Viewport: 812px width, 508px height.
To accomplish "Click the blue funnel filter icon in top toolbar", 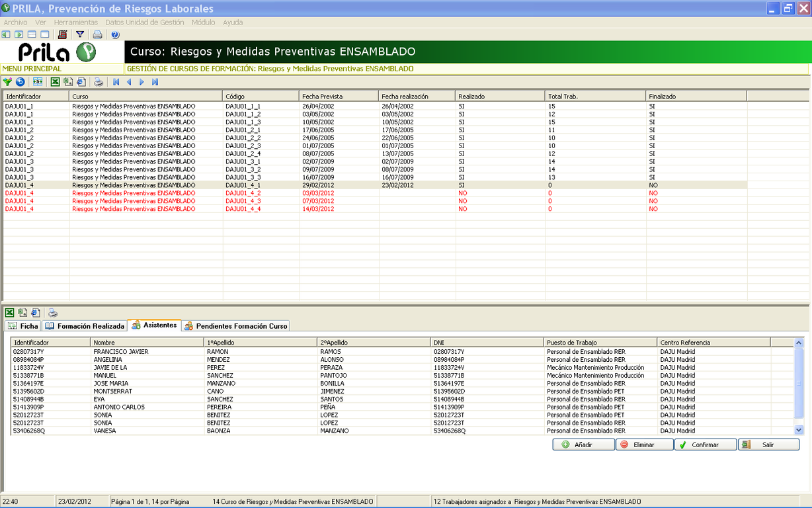I will coord(80,34).
